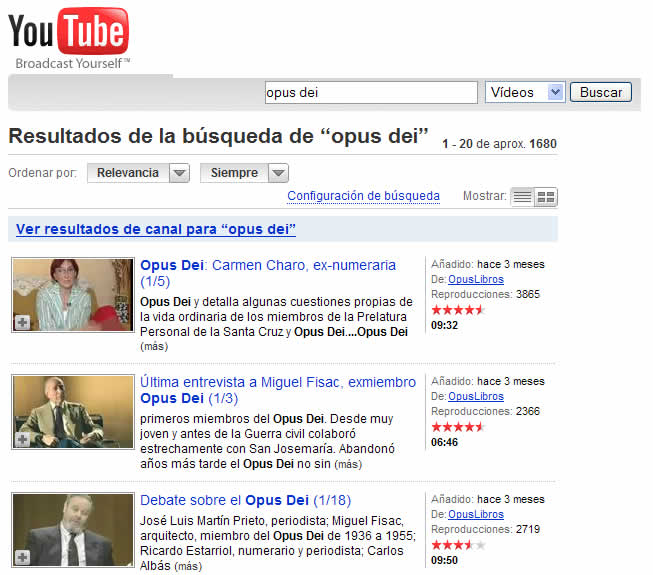
Task: View channel results for "opus dei"
Action: pos(156,229)
